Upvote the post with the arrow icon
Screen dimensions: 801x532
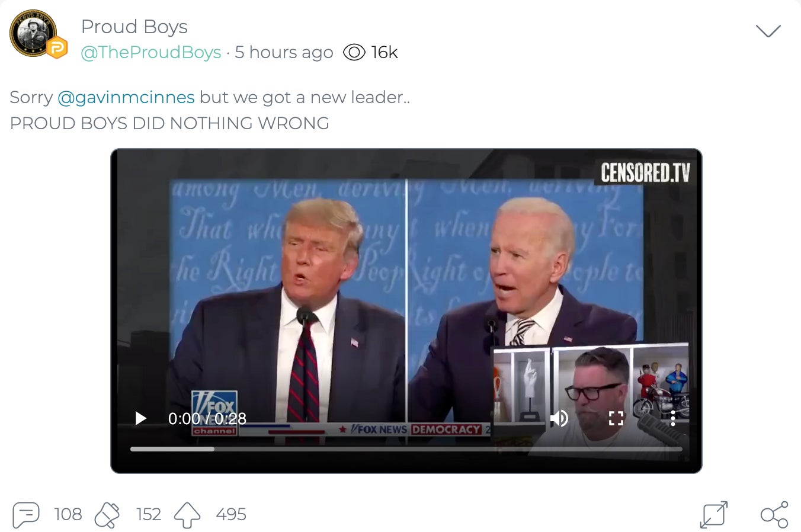coord(187,515)
